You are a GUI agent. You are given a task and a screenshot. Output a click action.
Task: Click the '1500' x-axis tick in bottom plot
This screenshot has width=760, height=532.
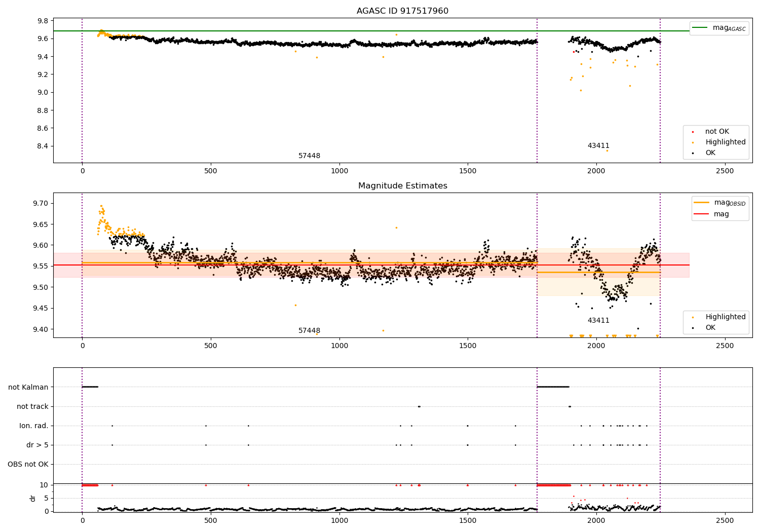[x=468, y=520]
